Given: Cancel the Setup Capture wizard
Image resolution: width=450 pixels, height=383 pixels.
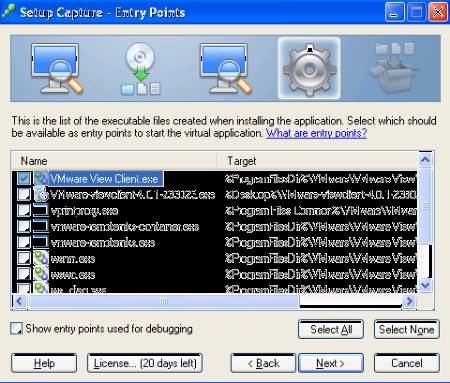Looking at the screenshot, I should click(x=407, y=363).
